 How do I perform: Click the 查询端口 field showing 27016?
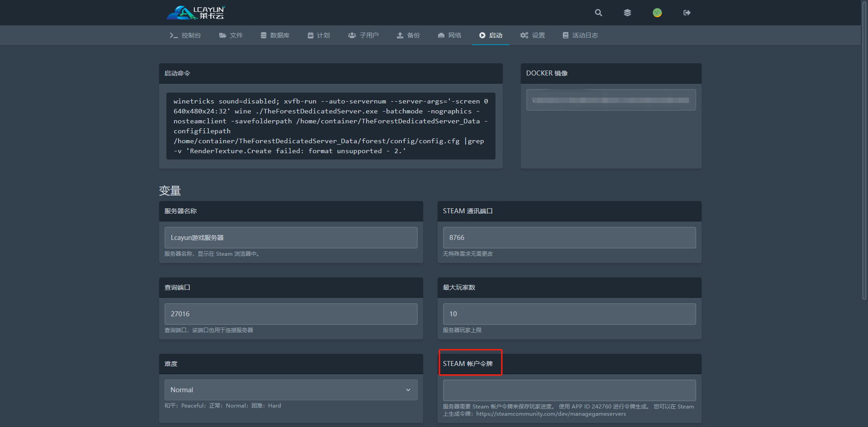[x=291, y=314]
